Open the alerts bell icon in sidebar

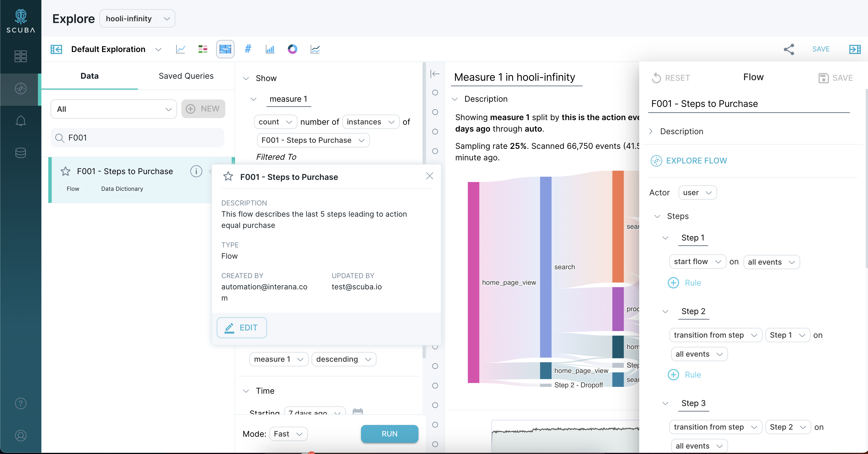[x=21, y=121]
